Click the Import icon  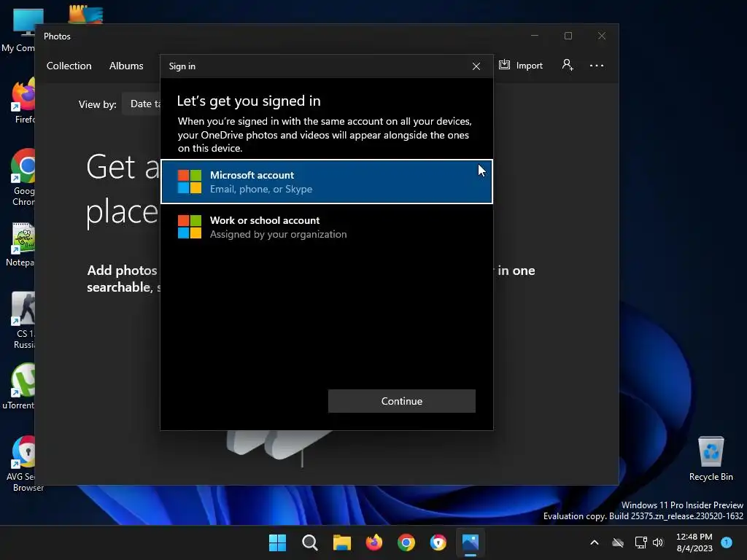tap(505, 65)
